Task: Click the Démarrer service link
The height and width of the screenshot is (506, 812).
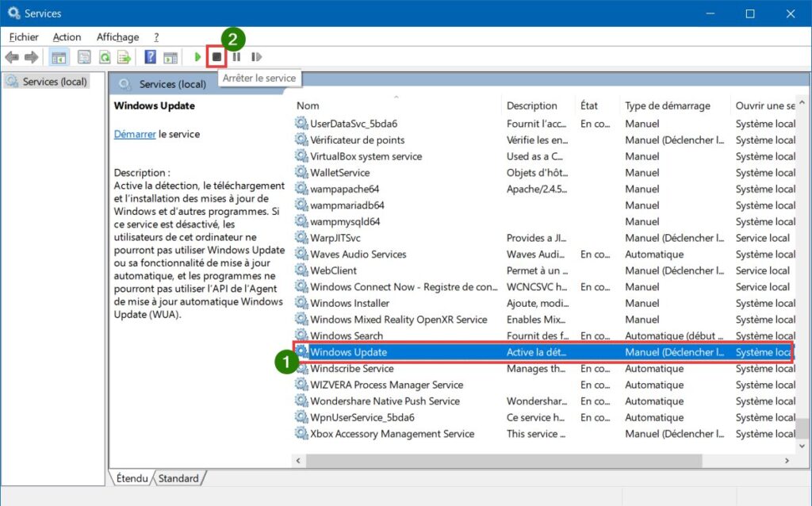Action: (133, 134)
